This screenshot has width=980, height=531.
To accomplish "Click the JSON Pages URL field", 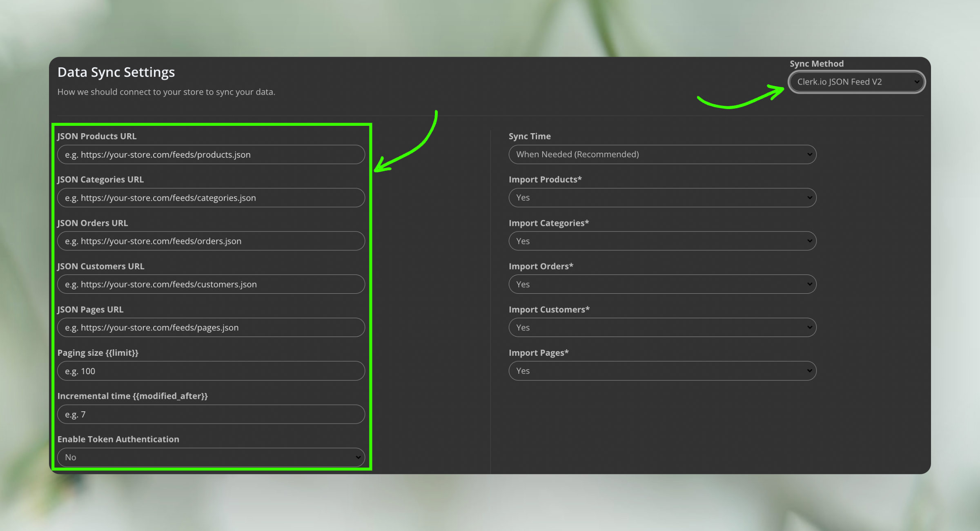I will 211,328.
